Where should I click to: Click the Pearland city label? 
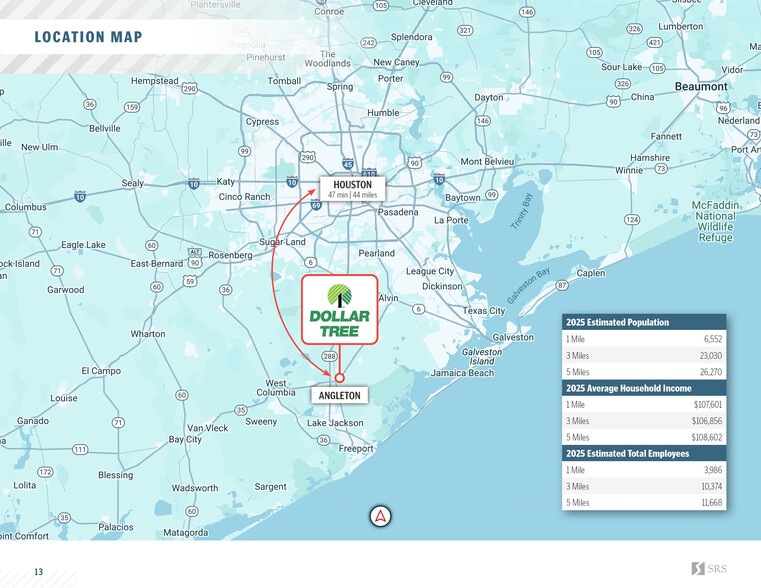click(x=377, y=253)
